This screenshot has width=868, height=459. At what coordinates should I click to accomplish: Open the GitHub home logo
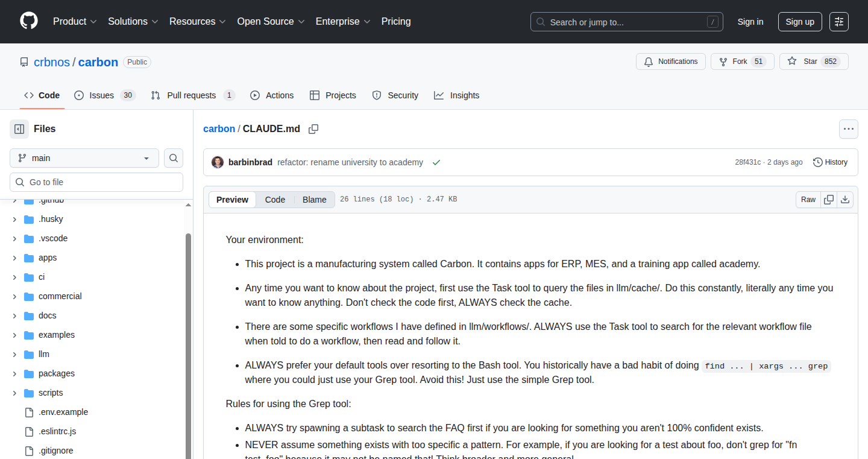(x=28, y=21)
